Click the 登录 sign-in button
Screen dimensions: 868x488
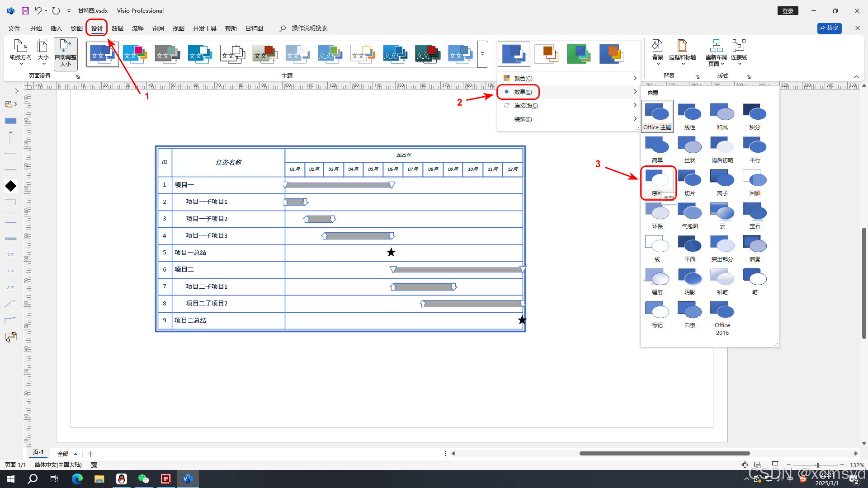tap(788, 11)
